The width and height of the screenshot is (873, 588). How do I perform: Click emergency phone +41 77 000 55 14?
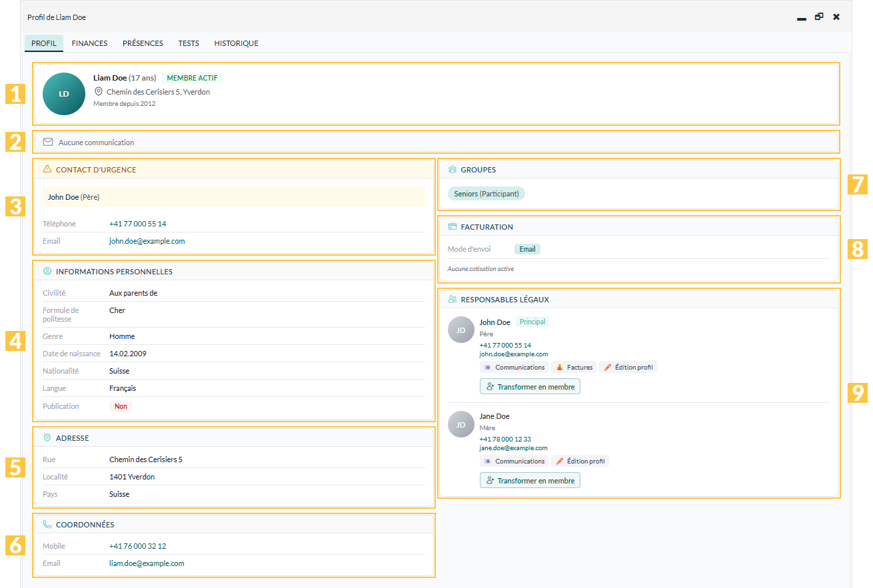click(x=138, y=224)
